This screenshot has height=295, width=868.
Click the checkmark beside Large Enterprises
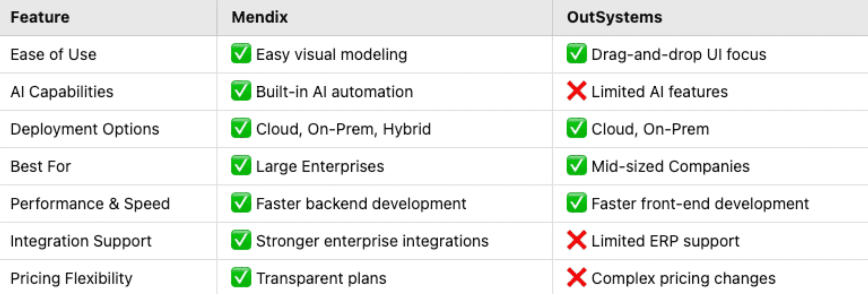coord(241,166)
